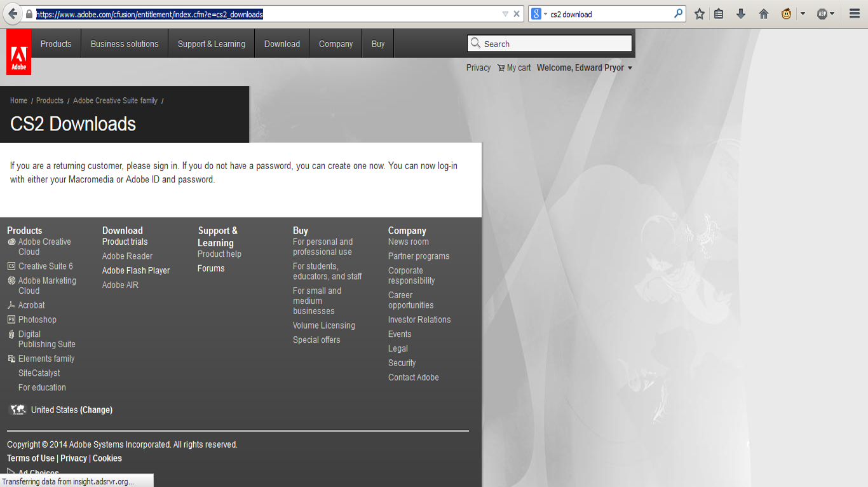Open the Adobe AIR link
The height and width of the screenshot is (487, 868).
(120, 285)
